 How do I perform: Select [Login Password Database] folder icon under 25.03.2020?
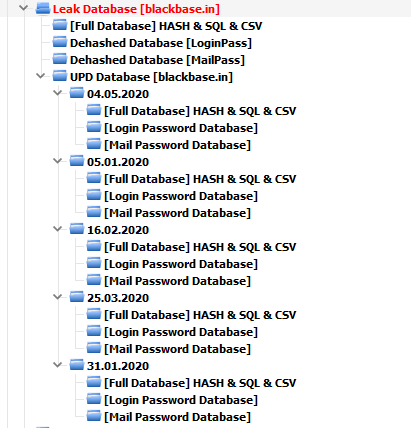(x=94, y=331)
